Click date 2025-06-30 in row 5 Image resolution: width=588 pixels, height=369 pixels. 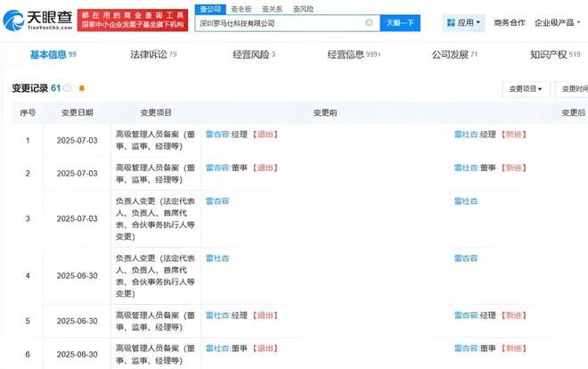click(78, 322)
